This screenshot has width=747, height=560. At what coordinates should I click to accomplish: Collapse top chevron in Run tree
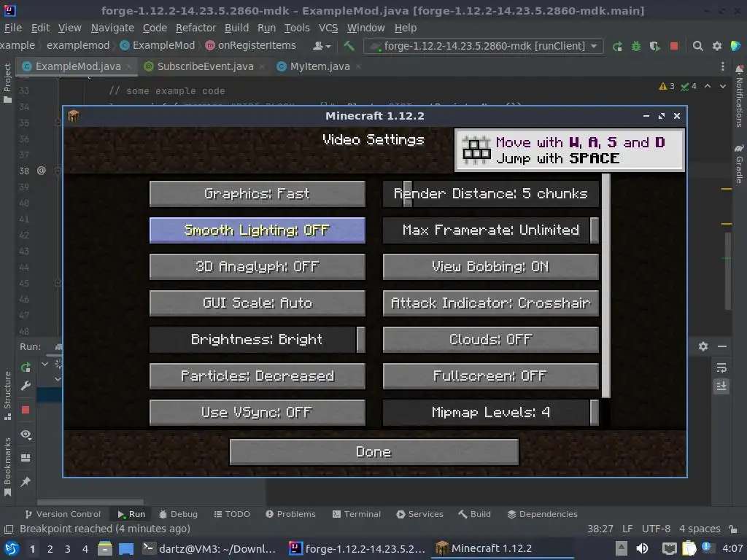pos(44,364)
